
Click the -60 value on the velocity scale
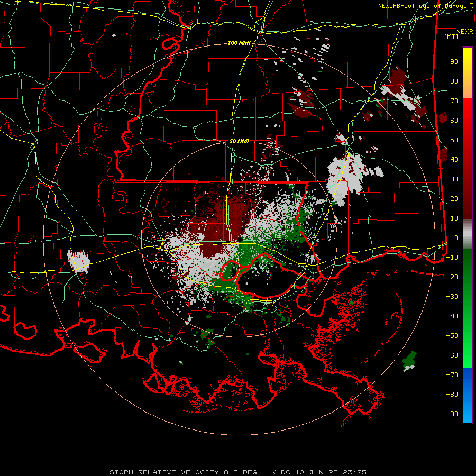coord(452,355)
